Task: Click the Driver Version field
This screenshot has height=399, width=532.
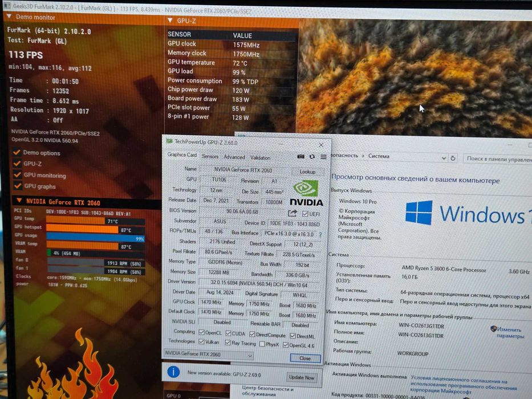Action: (258, 285)
